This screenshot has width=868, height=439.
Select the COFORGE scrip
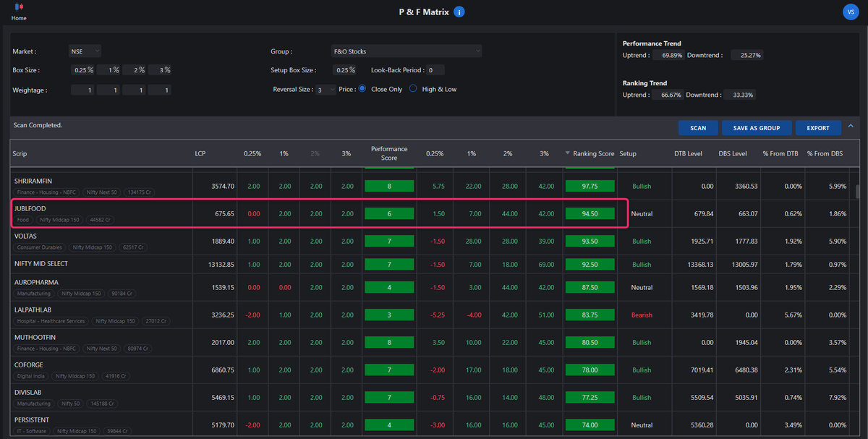(29, 365)
